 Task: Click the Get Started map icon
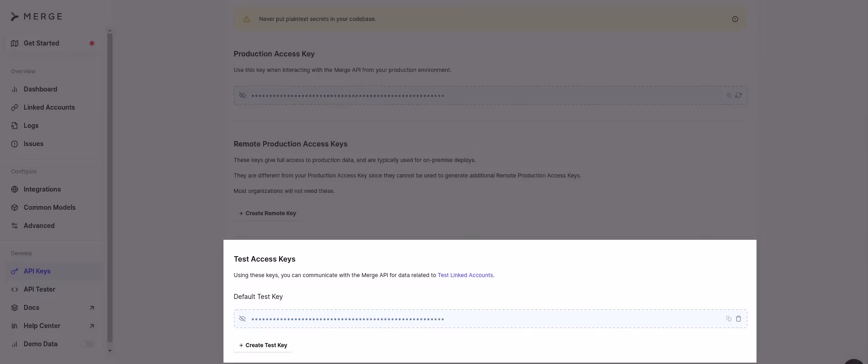pyautogui.click(x=15, y=43)
